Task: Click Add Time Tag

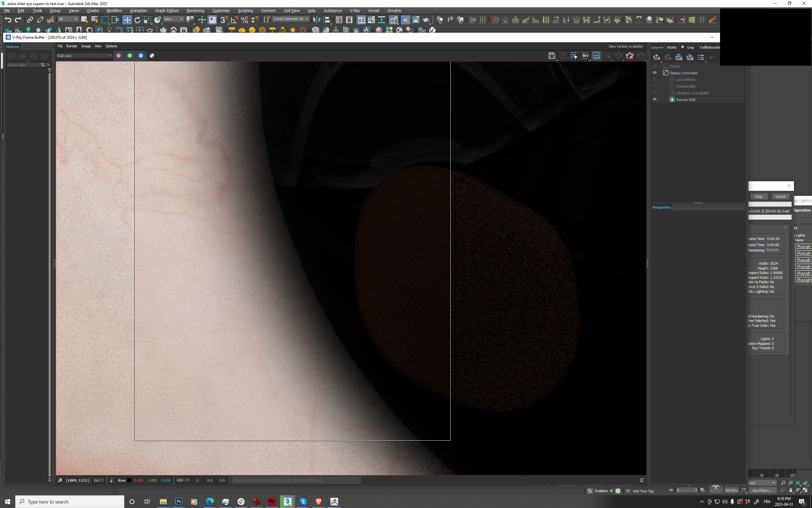Action: (643, 491)
